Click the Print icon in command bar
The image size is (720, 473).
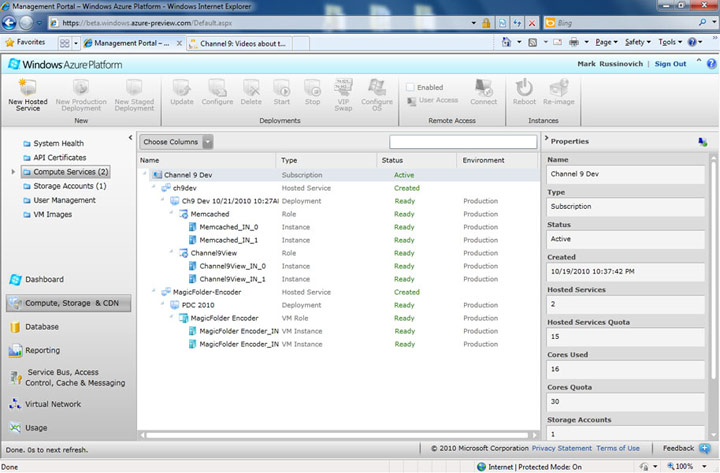pyautogui.click(x=574, y=42)
